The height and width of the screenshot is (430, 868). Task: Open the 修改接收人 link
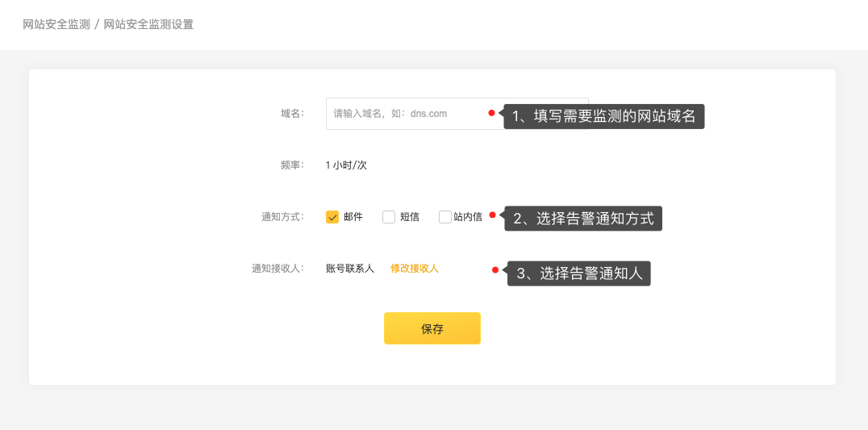(415, 269)
